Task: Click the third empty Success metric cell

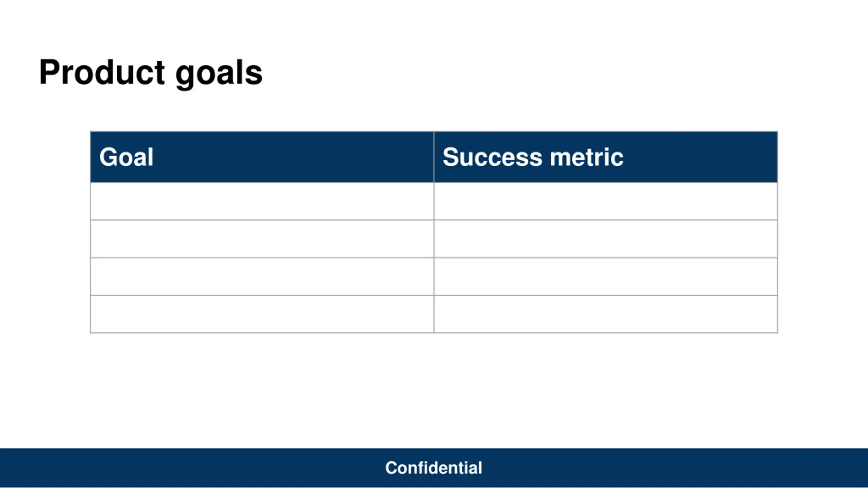Action: coord(606,277)
